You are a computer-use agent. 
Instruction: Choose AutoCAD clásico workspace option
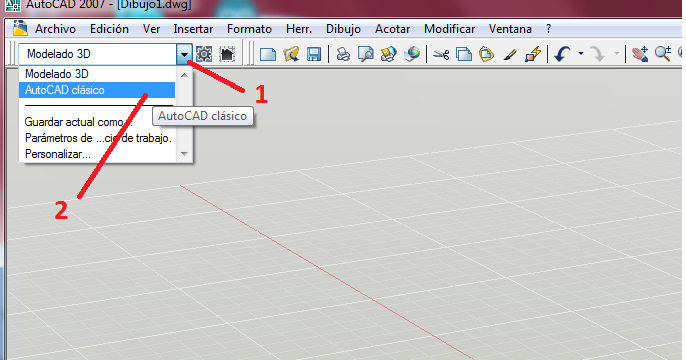pyautogui.click(x=97, y=90)
